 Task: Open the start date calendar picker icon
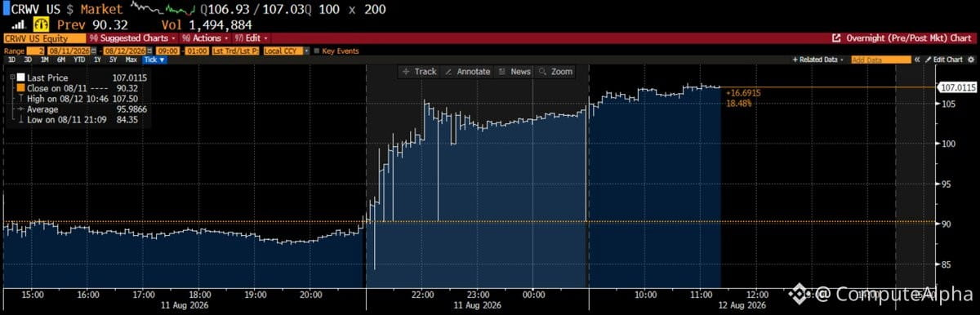93,51
